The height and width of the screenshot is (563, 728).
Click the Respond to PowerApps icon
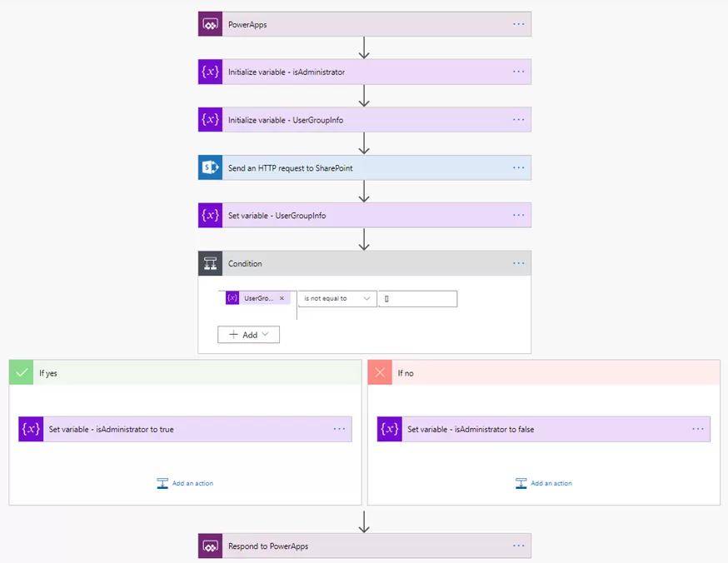210,546
